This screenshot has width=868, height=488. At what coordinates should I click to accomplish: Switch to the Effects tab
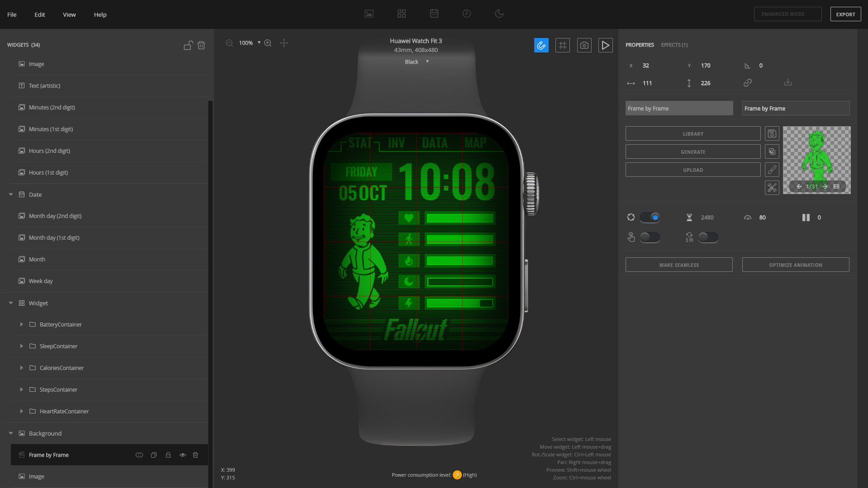[x=674, y=45]
